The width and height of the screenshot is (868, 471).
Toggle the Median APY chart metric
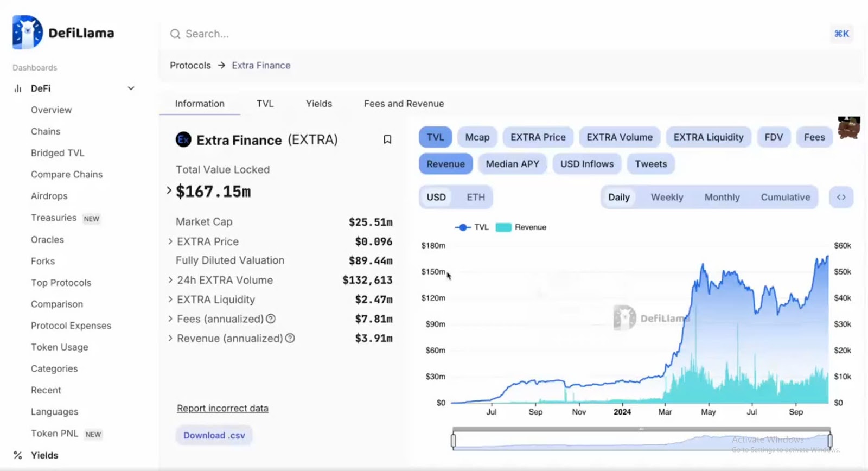[x=513, y=164]
